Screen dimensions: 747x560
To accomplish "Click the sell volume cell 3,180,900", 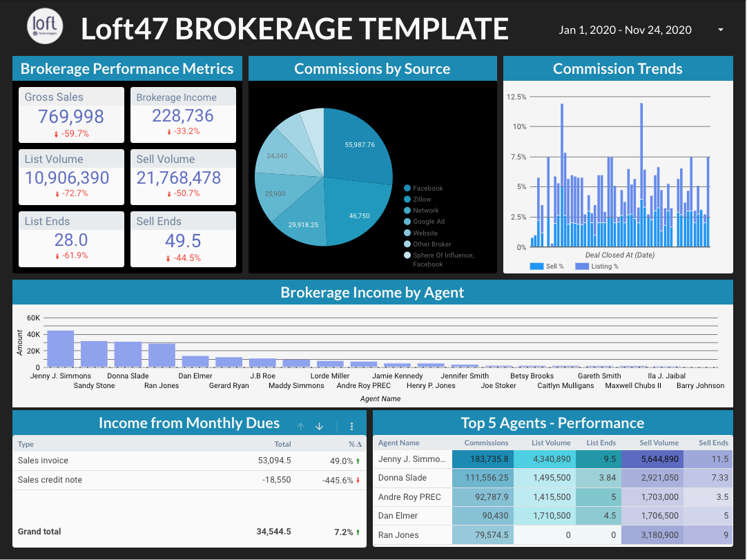I will [652, 534].
